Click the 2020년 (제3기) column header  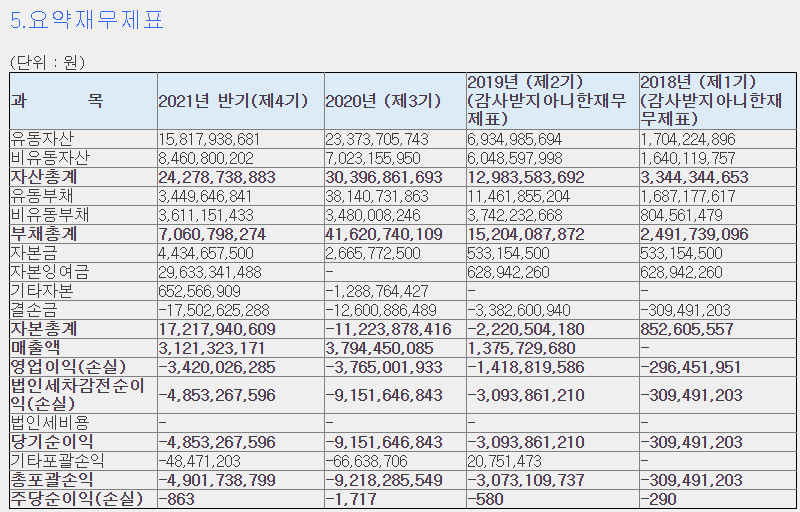tap(395, 101)
